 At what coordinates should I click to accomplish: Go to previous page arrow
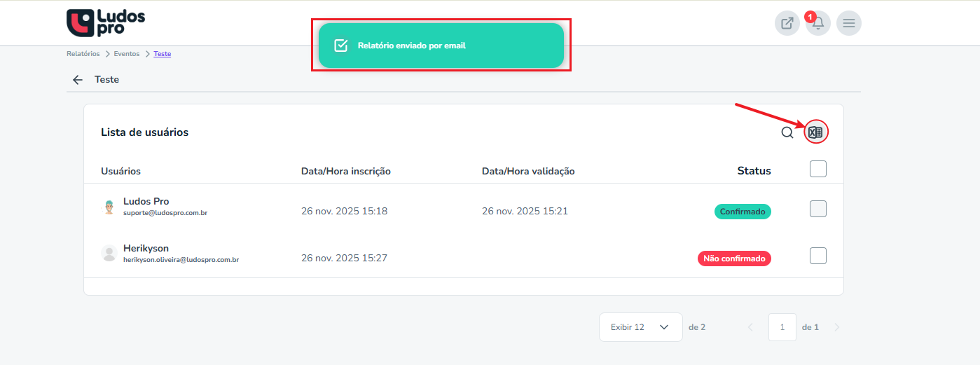click(751, 327)
